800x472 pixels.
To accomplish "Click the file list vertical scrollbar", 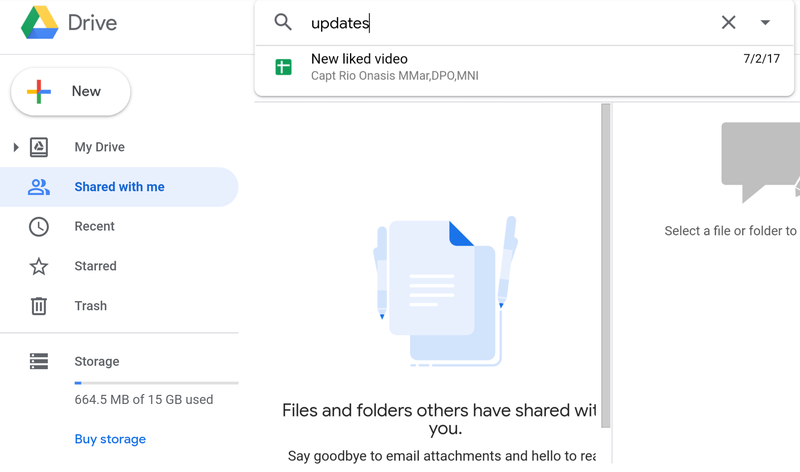I will [606, 265].
